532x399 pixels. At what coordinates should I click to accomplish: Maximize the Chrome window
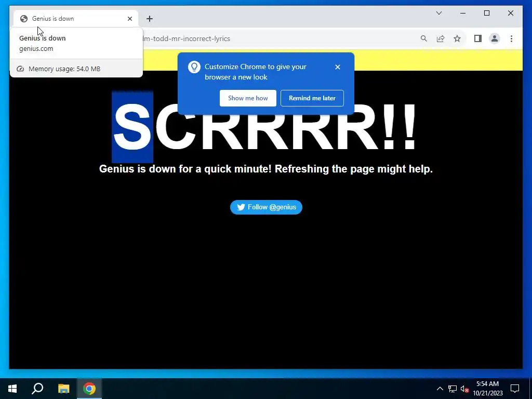pos(486,13)
